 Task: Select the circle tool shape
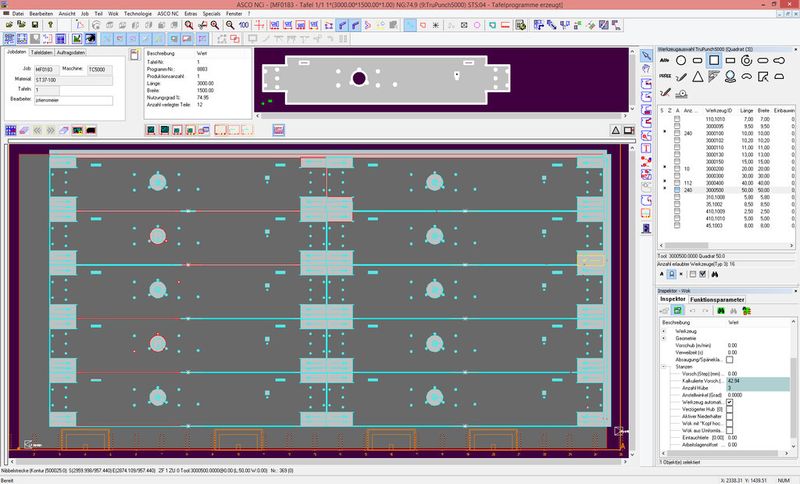click(681, 60)
